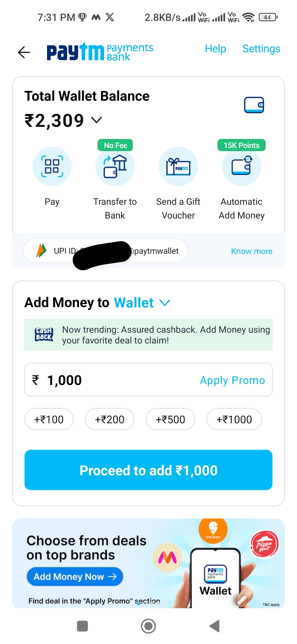Viewport: 297px width, 644px height.
Task: Tap the Send a Gift Voucher icon
Action: [178, 166]
